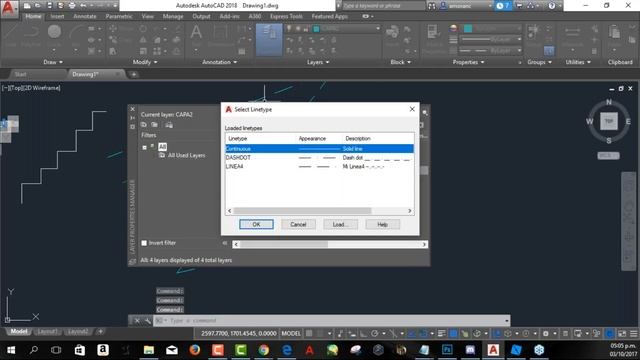Open the Express Tools ribbon tab
The width and height of the screenshot is (640, 360).
286,16
